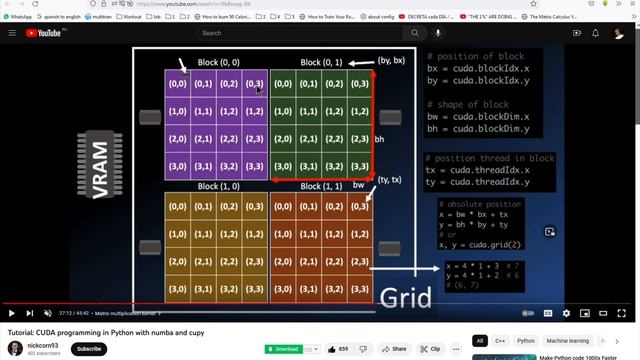Play the paused video

point(11,313)
